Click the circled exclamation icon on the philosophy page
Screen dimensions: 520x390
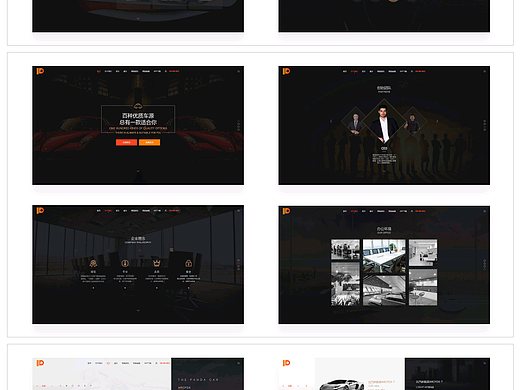point(125,263)
